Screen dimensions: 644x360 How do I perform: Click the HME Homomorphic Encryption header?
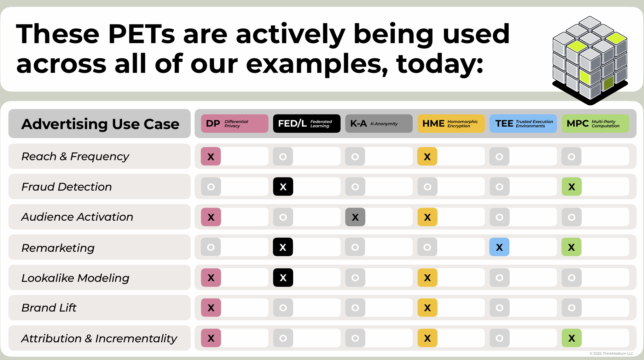(451, 123)
